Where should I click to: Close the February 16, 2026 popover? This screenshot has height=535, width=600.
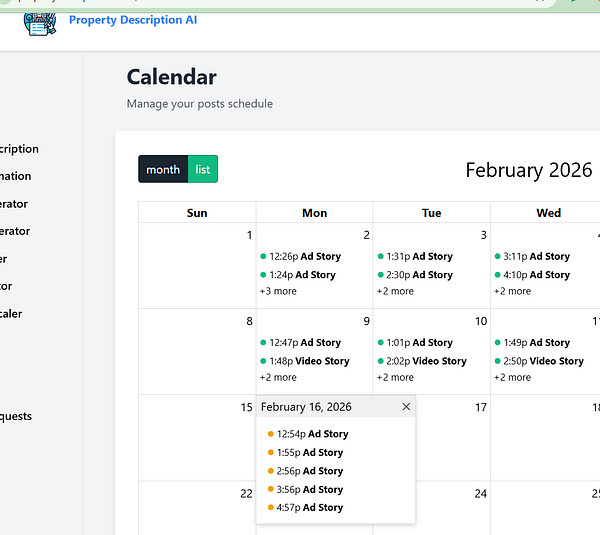(x=406, y=406)
